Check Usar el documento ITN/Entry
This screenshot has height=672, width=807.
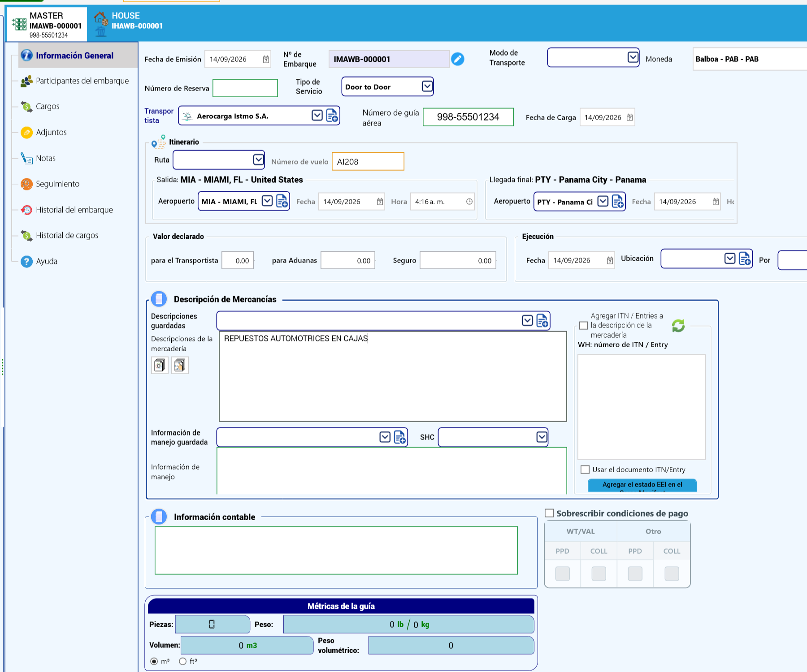click(x=585, y=469)
